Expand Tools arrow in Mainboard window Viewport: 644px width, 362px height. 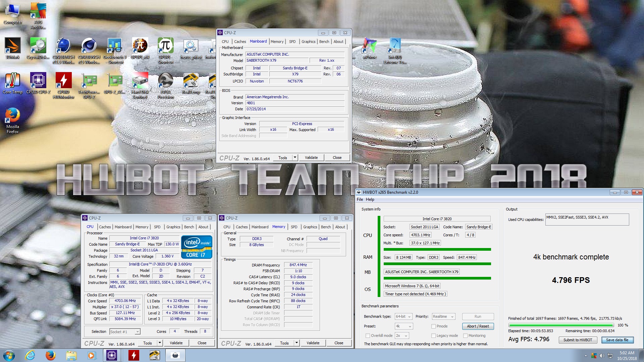tap(295, 158)
